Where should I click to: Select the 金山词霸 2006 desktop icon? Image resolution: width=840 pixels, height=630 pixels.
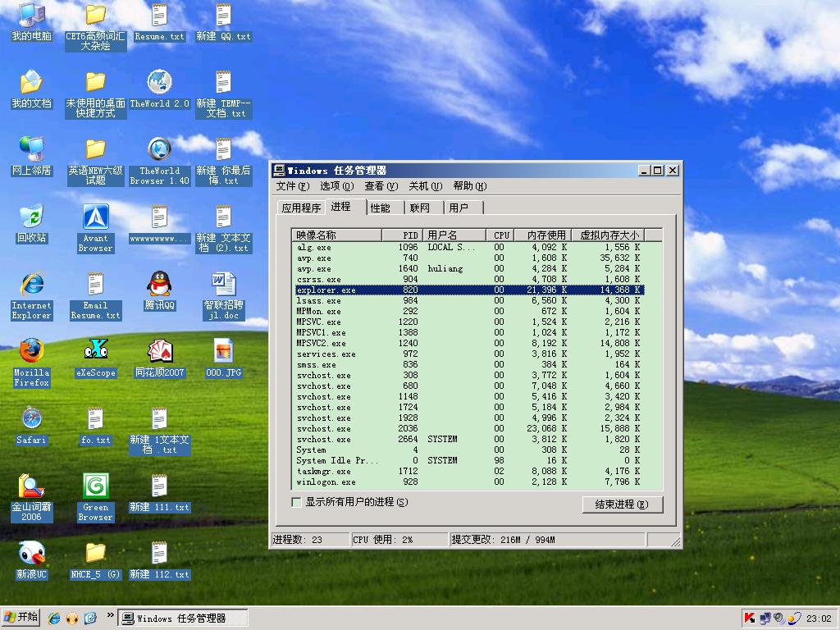[x=32, y=498]
